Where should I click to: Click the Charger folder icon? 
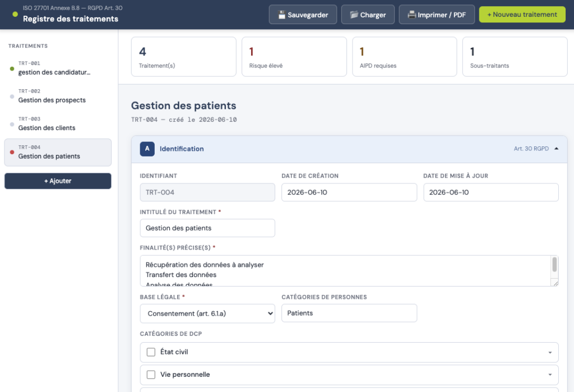354,15
